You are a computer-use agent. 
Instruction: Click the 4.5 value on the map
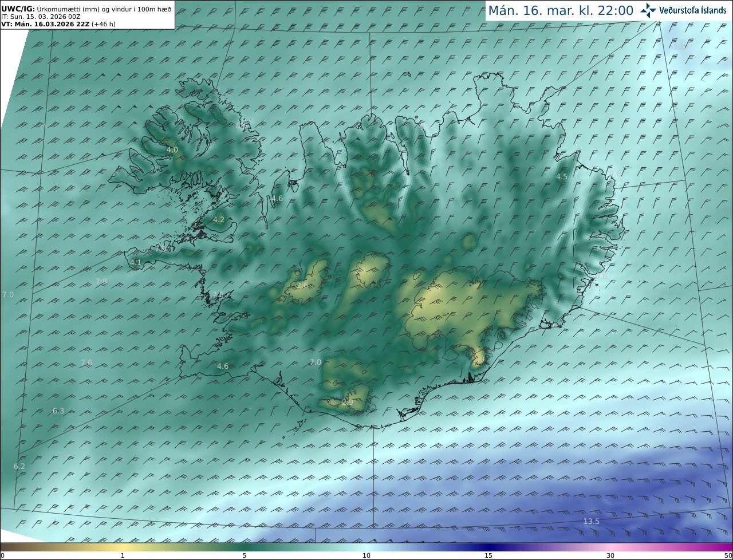coord(562,176)
